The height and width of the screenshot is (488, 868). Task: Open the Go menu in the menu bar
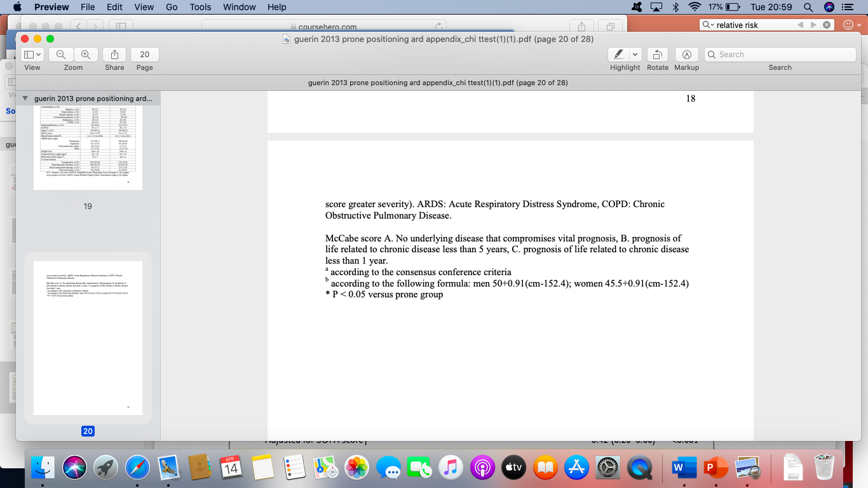tap(171, 7)
